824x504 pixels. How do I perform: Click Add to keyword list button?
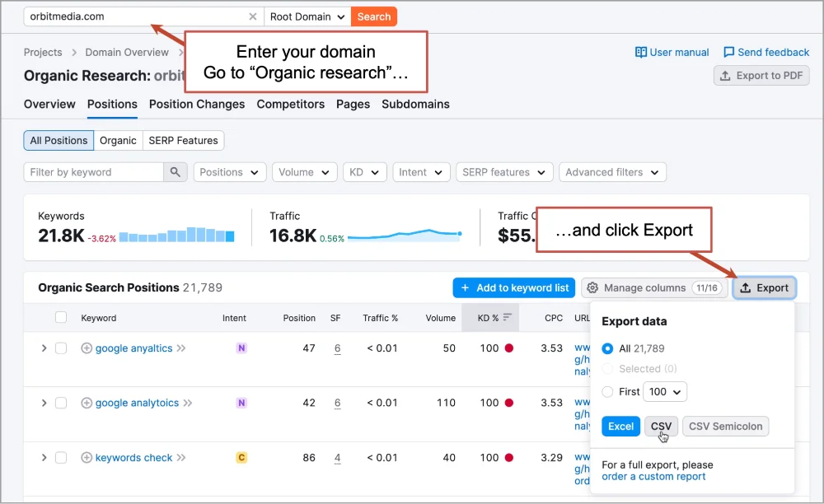(514, 287)
